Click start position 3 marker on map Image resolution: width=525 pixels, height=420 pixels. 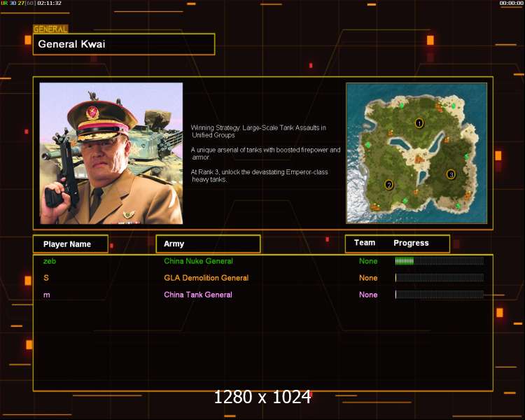click(451, 174)
